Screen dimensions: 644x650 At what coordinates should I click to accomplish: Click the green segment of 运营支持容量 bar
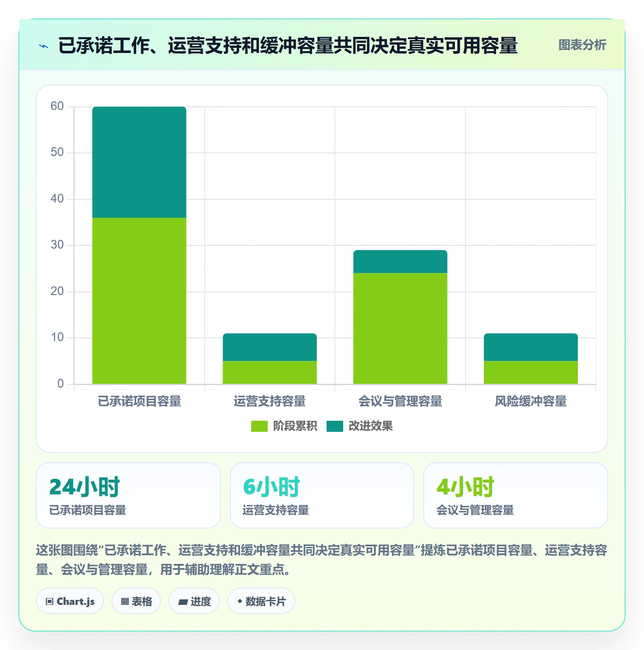tap(270, 372)
